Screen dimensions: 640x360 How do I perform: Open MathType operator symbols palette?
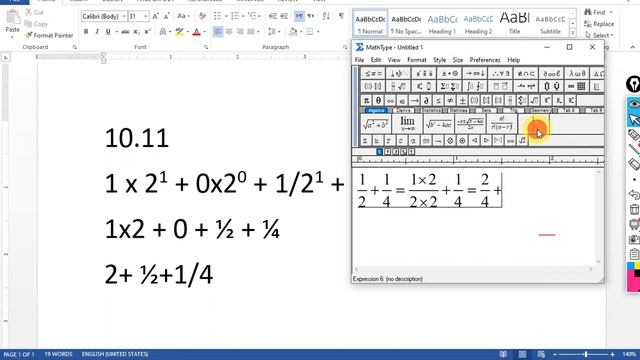coord(449,73)
